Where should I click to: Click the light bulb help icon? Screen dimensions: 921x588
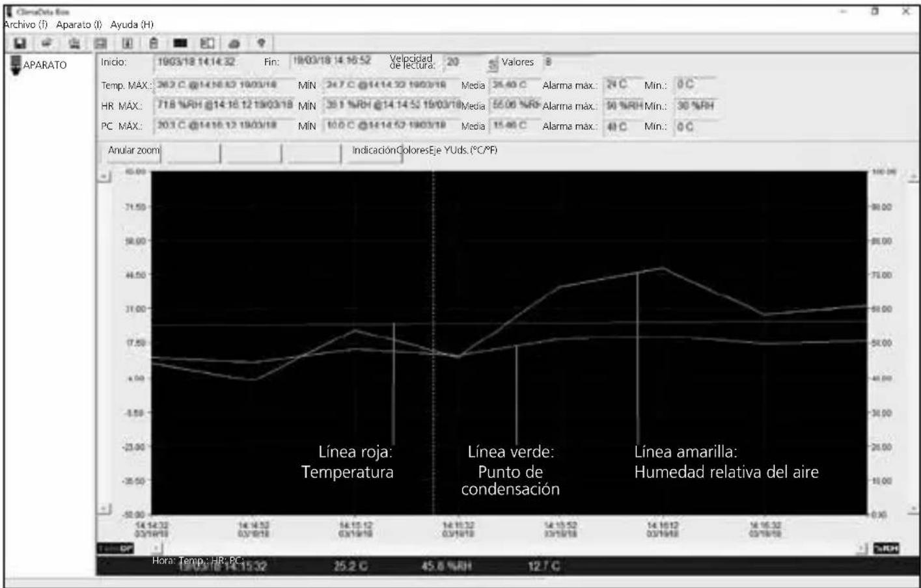(x=261, y=43)
